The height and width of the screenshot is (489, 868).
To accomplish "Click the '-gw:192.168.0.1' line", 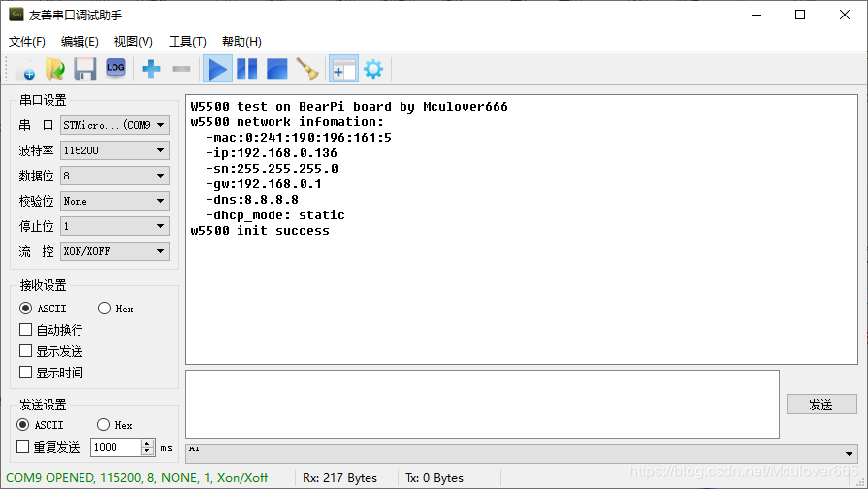I will click(264, 183).
